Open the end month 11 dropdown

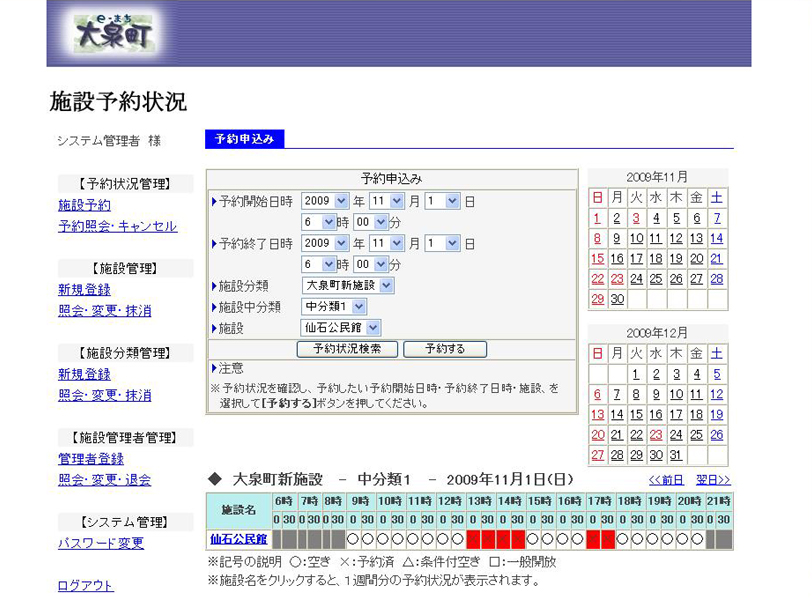click(x=386, y=243)
